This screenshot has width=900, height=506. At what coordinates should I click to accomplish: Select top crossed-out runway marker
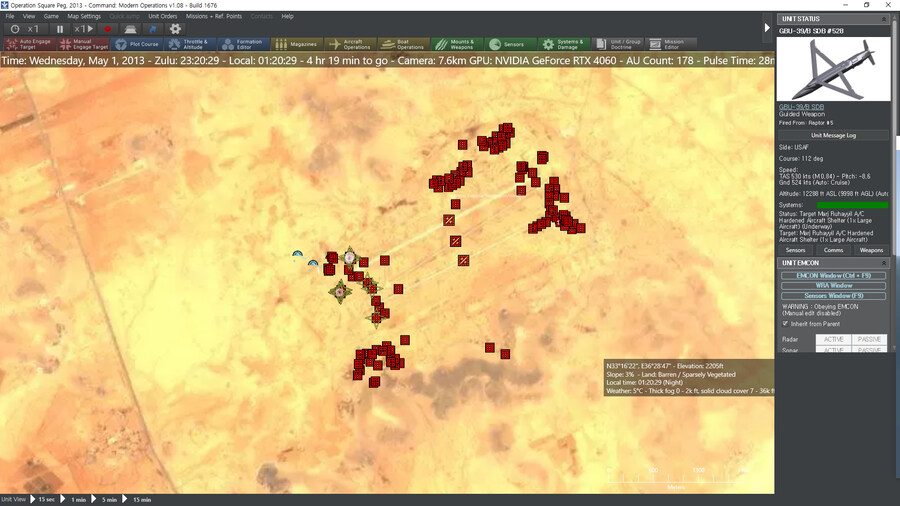(449, 220)
